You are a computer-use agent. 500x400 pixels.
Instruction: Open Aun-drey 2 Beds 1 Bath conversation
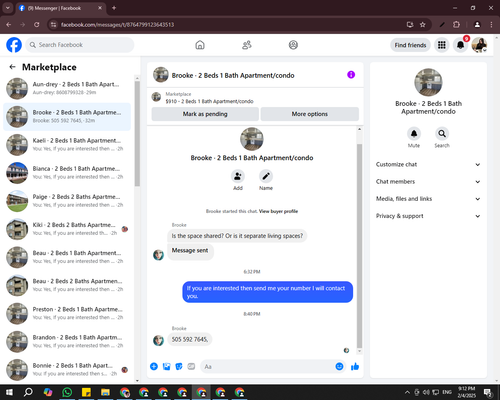(67, 88)
